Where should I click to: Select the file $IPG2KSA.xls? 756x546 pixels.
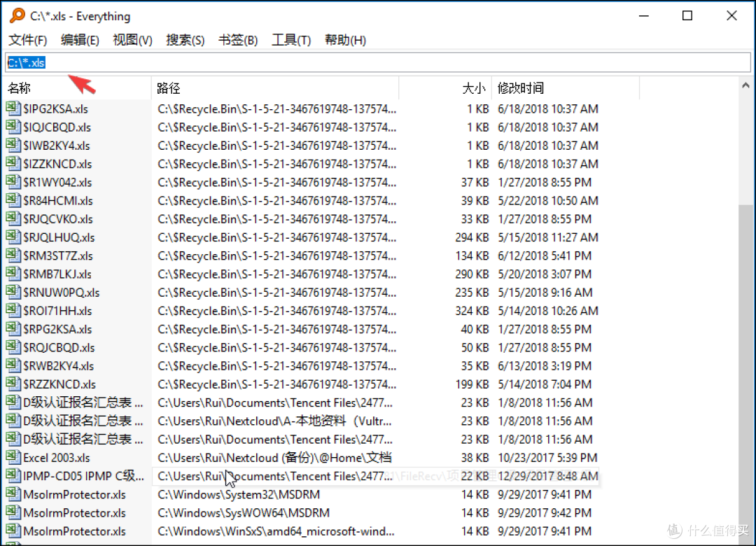tap(55, 109)
